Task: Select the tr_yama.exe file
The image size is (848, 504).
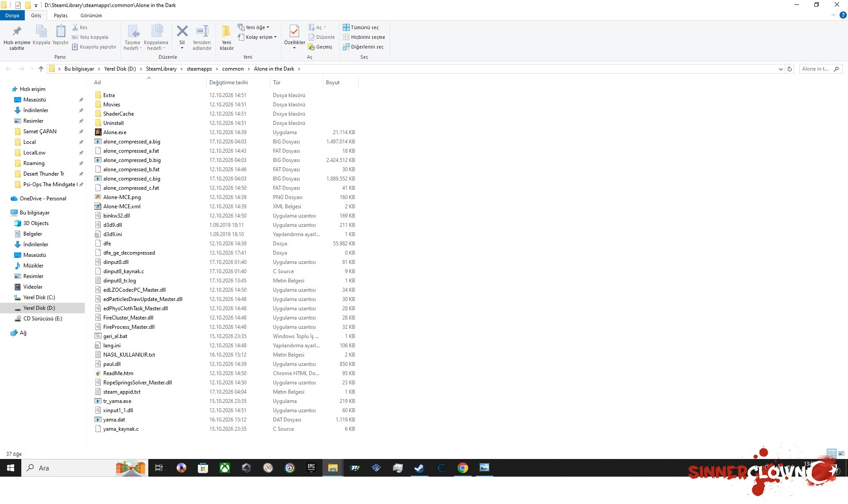Action: pos(117,401)
